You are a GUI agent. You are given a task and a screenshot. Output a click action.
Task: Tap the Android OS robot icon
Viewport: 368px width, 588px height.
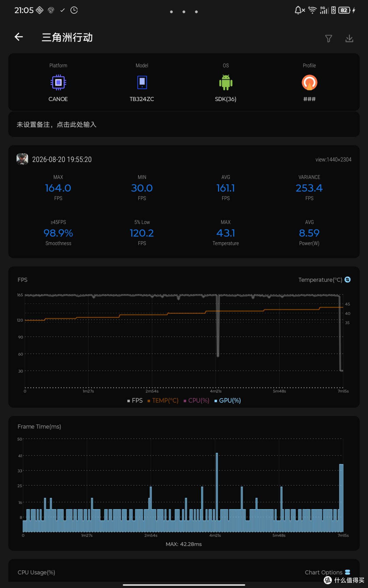pos(226,83)
